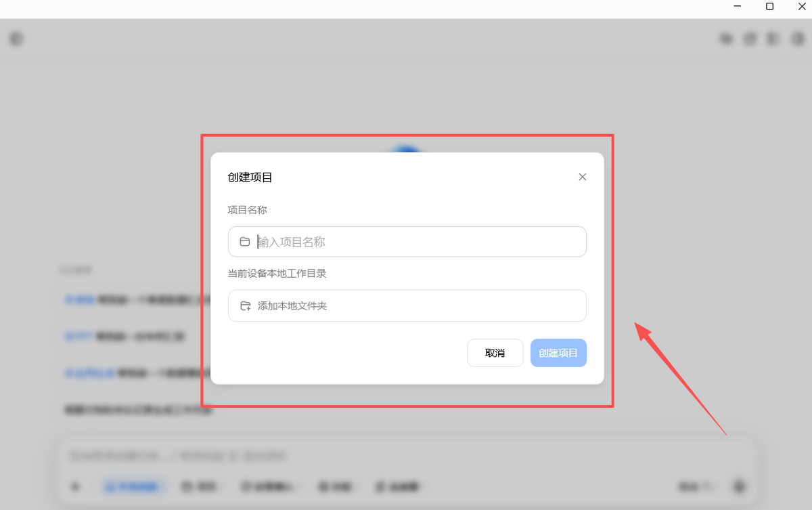The height and width of the screenshot is (510, 812).
Task: Click the 当前设备本地工作目录 label
Action: point(277,274)
